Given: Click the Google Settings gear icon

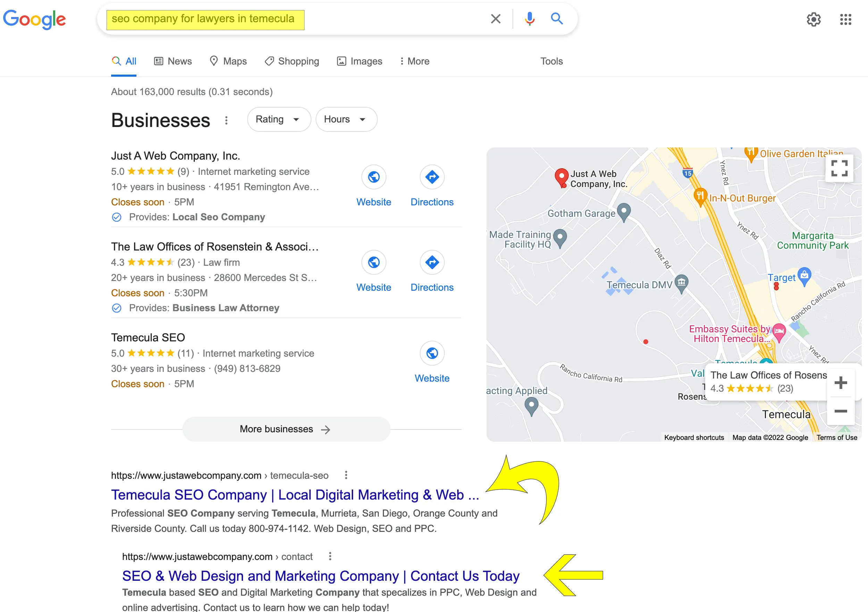Looking at the screenshot, I should pos(812,18).
